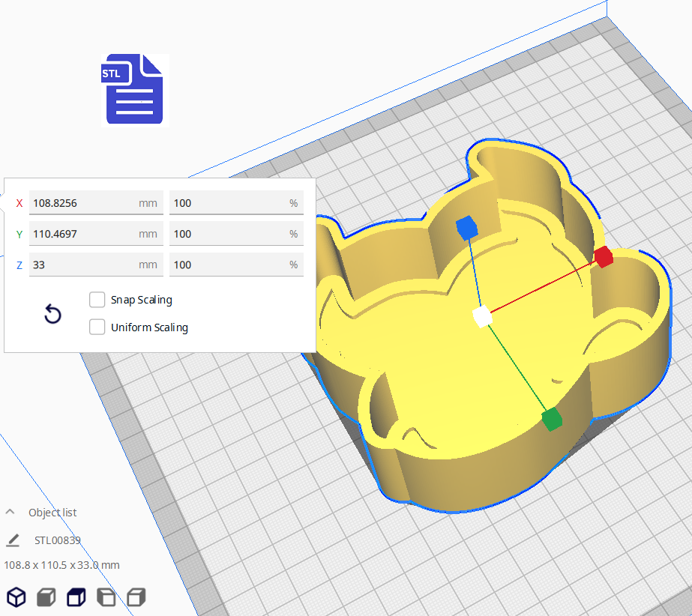This screenshot has width=692, height=616.
Task: Enable the Uniform Scaling checkbox
Action: pyautogui.click(x=97, y=327)
